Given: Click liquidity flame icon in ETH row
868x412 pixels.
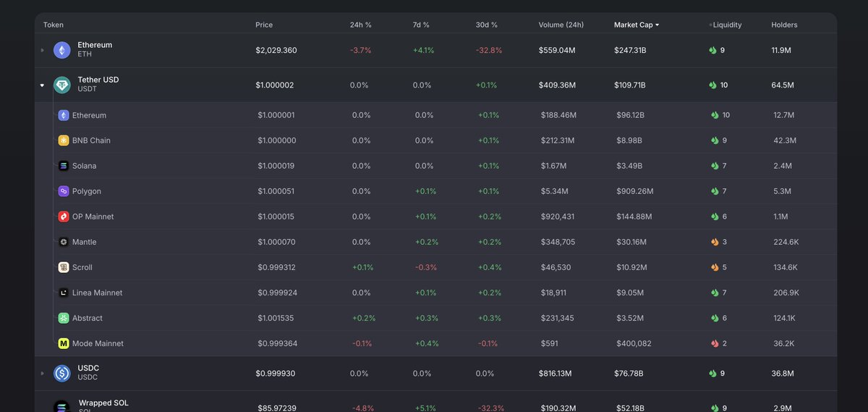Looking at the screenshot, I should pos(712,50).
